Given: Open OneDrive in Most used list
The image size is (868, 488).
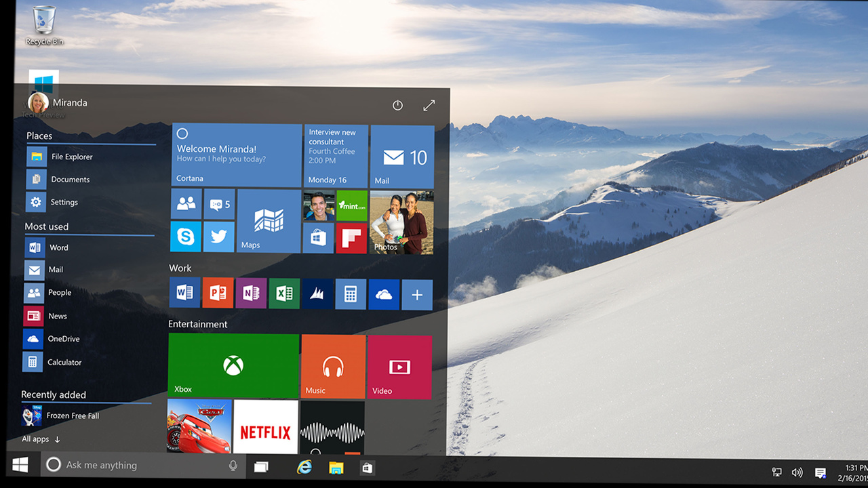Looking at the screenshot, I should [x=89, y=339].
